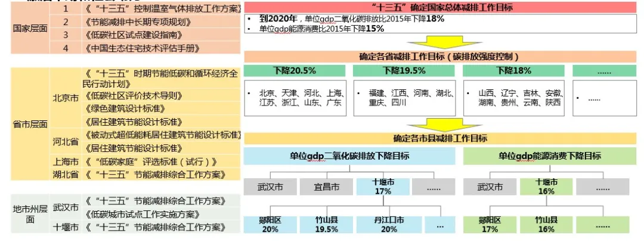Select the 丹江口市 20% box
Image resolution: width=644 pixels, height=242 pixels.
click(x=388, y=225)
